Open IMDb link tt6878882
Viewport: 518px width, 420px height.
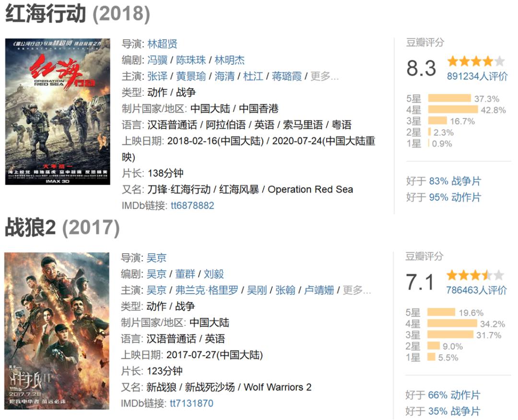(192, 205)
